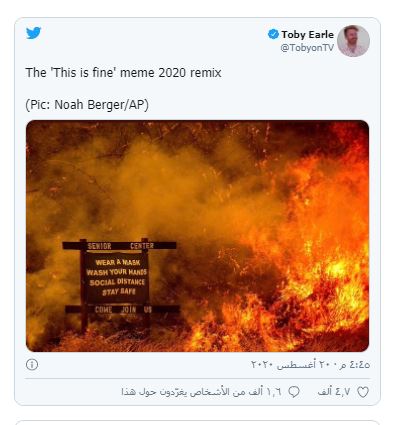Image resolution: width=399 pixels, height=425 pixels.
Task: Click the @TobyonTV handle
Action: [x=307, y=48]
